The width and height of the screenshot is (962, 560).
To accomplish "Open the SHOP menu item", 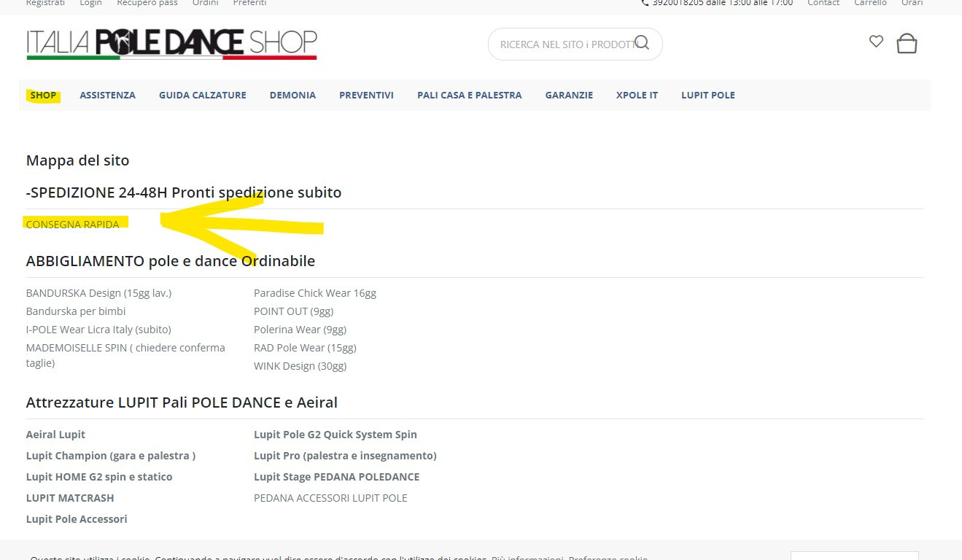I will click(43, 95).
